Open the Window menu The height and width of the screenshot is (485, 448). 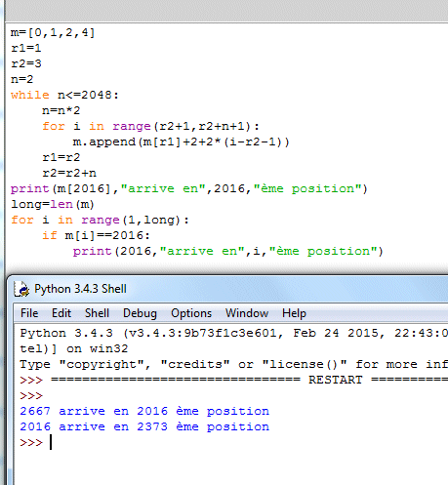tap(247, 313)
